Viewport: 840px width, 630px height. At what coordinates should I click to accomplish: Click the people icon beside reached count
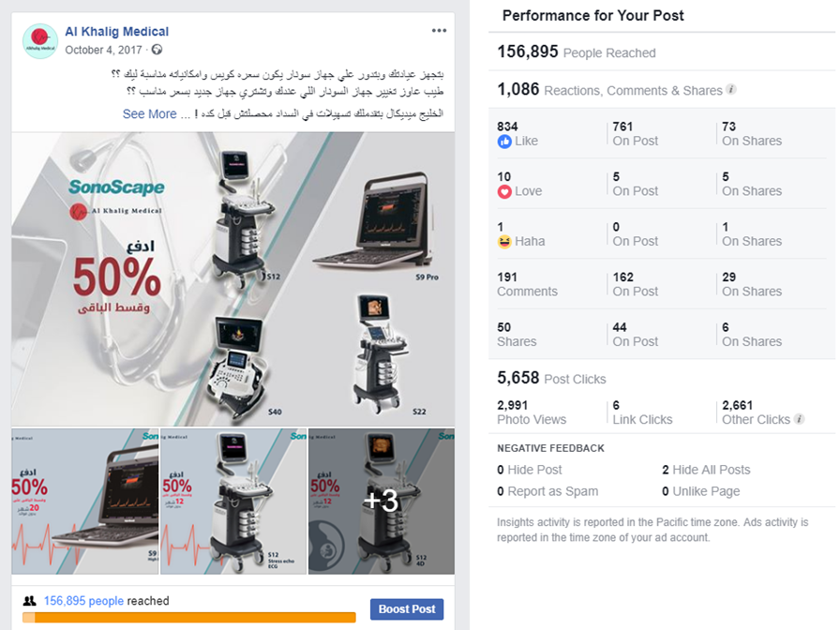coord(30,601)
